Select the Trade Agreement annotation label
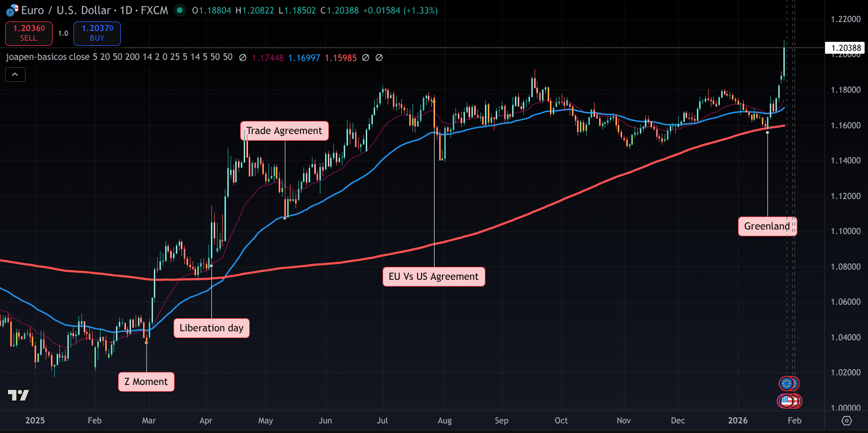The width and height of the screenshot is (868, 433). [284, 131]
